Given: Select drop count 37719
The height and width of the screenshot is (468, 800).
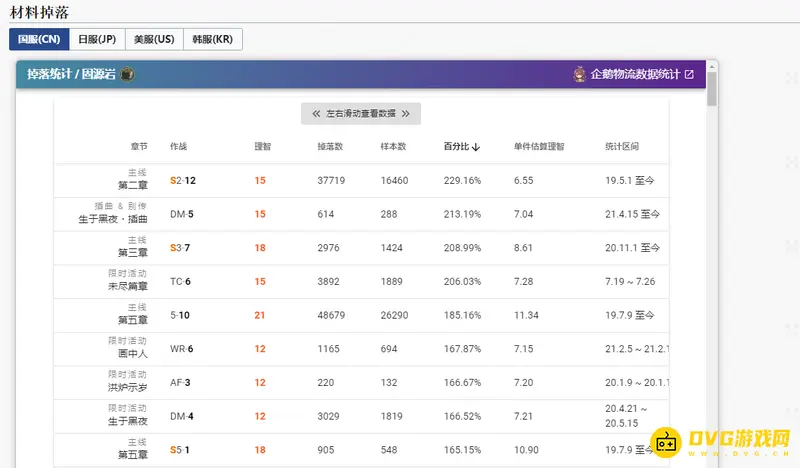Looking at the screenshot, I should point(331,181).
